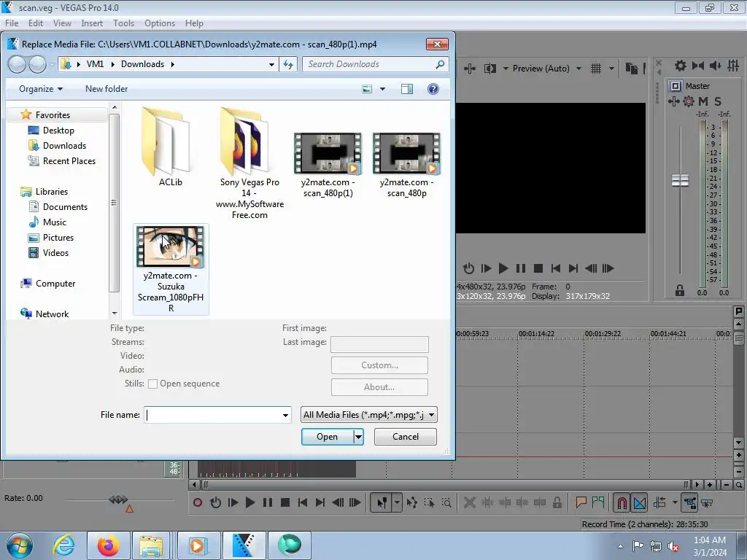
Task: Click the playback Rate slider handle
Action: [x=118, y=499]
